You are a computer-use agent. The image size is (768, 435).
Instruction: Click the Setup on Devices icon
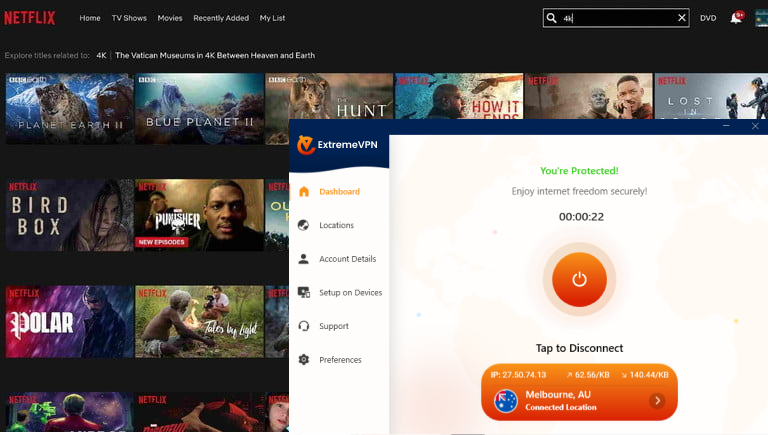coord(304,292)
